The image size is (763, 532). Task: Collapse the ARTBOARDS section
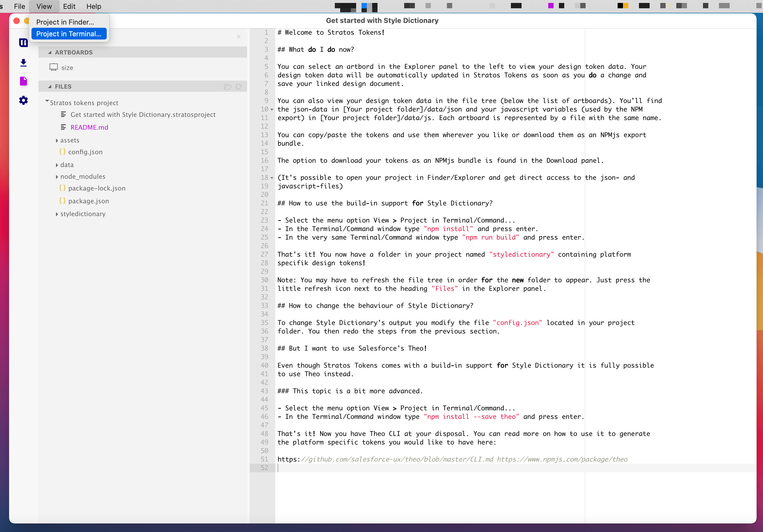(x=50, y=53)
